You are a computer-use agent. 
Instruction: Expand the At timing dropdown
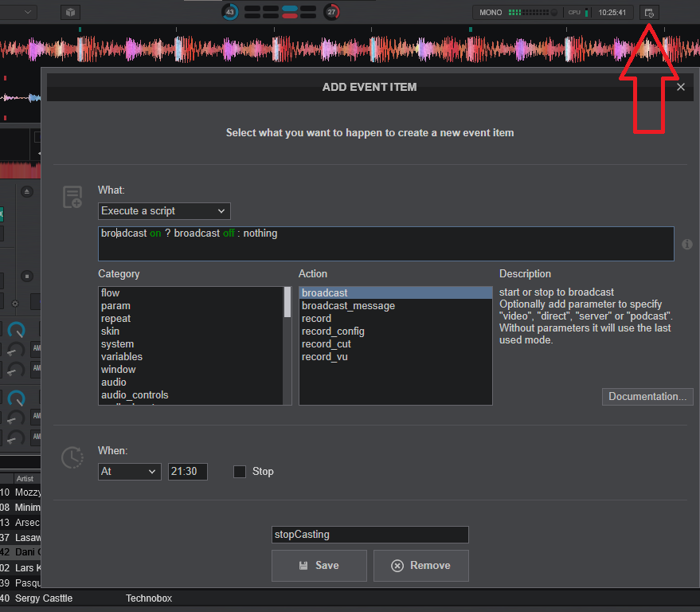130,472
